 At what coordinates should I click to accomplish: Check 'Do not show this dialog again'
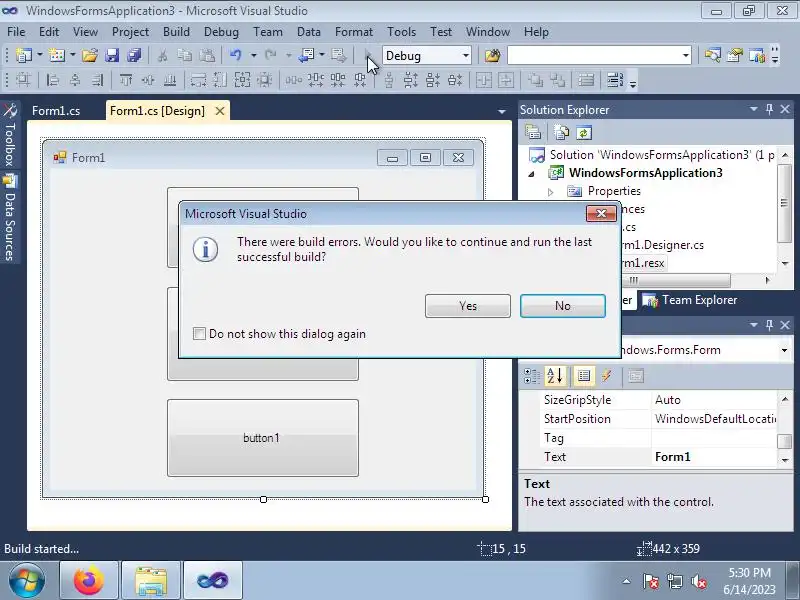[199, 334]
